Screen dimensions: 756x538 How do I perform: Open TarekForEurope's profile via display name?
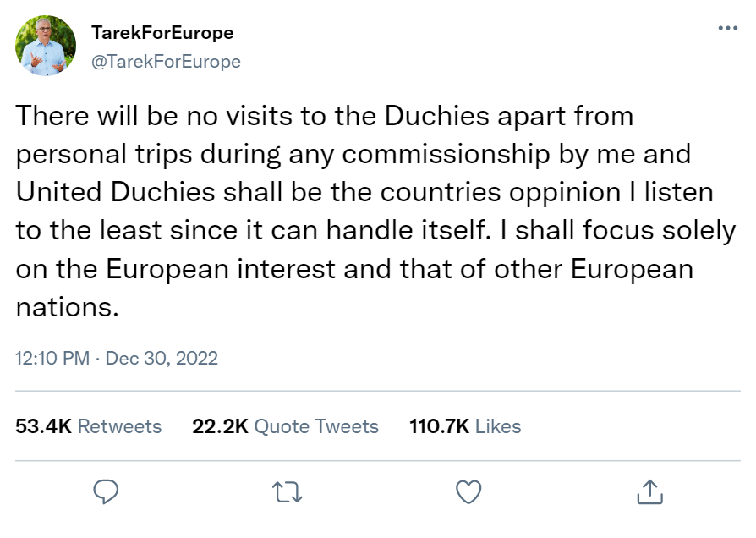click(162, 33)
